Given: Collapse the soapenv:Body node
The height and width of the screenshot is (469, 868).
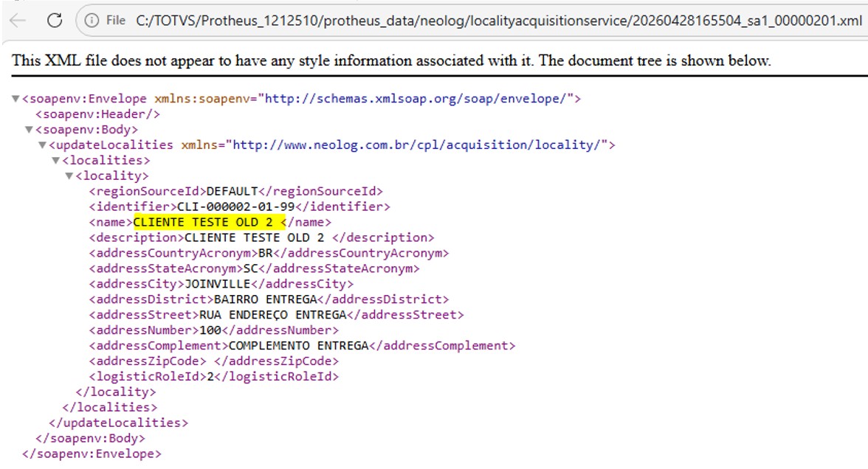Looking at the screenshot, I should click(29, 130).
